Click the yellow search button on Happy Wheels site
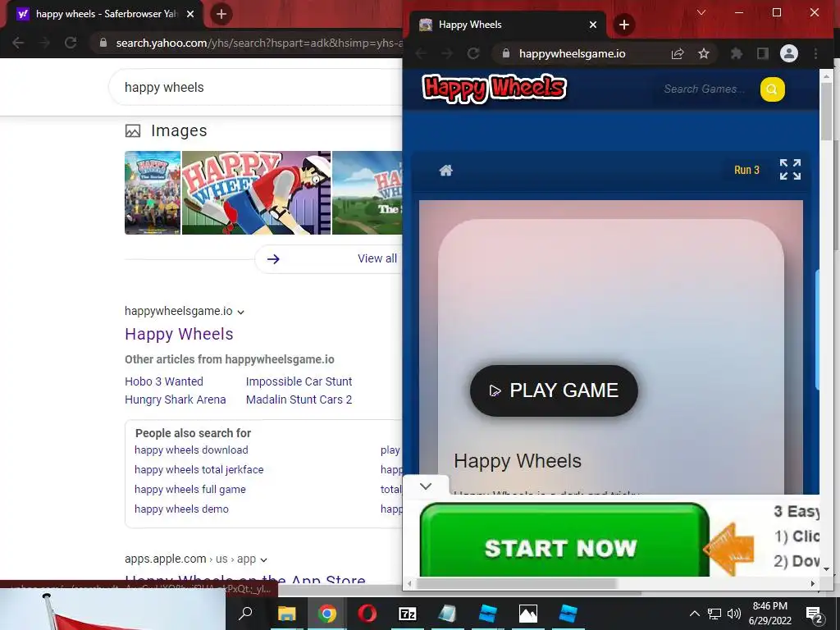The width and height of the screenshot is (840, 630). pos(772,89)
